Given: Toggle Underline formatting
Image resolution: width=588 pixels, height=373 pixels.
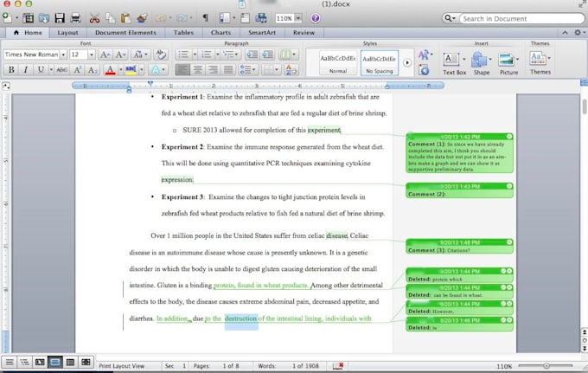Looking at the screenshot, I should [41, 70].
